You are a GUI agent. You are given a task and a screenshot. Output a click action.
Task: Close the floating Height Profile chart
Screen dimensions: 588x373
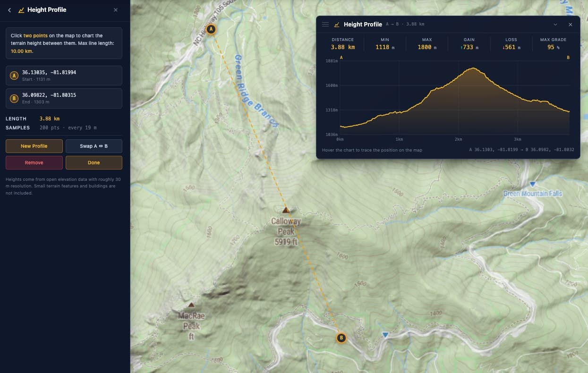[x=570, y=25]
